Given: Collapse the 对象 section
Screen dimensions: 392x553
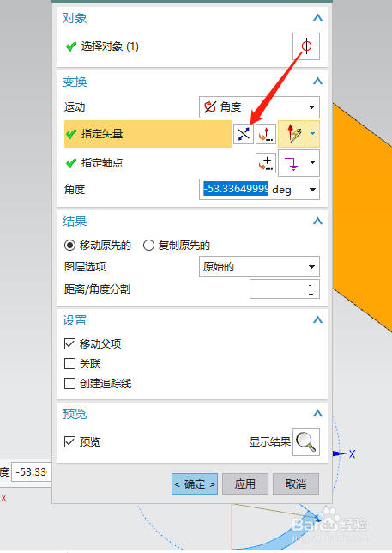Looking at the screenshot, I should pos(317,17).
